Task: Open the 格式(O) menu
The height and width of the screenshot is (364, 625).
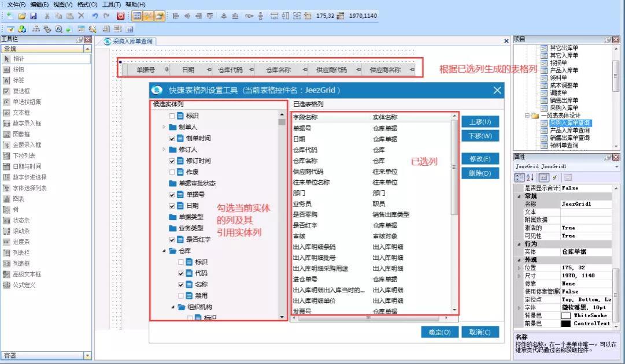Action: pyautogui.click(x=87, y=5)
